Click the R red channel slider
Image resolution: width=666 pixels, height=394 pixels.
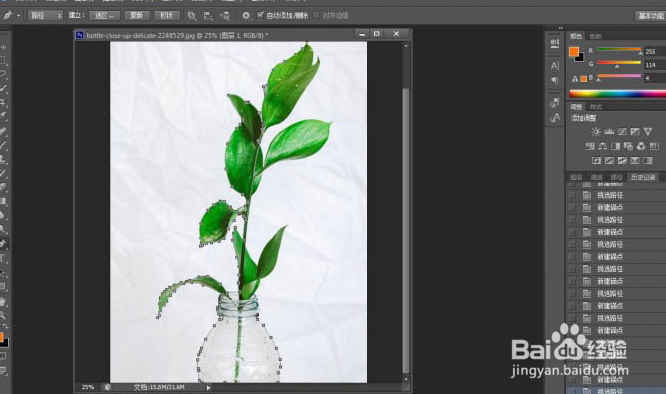point(619,50)
